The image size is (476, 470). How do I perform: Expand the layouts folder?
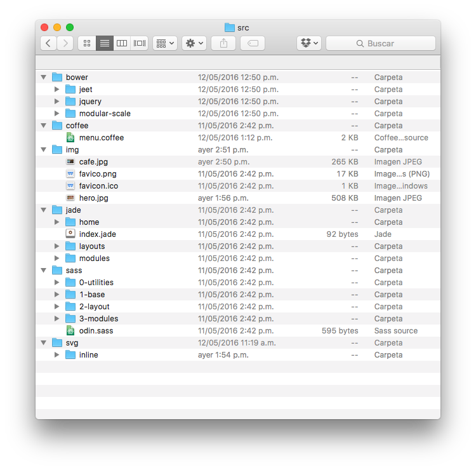[56, 246]
